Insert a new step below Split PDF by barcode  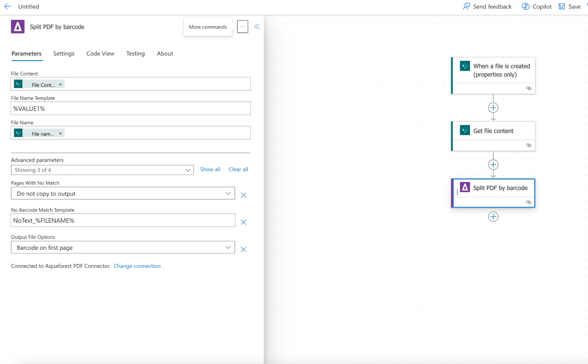point(493,217)
